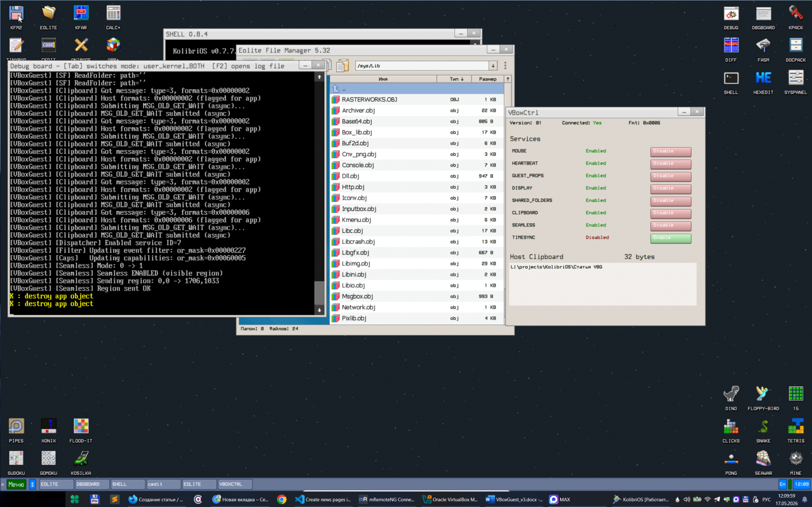This screenshot has height=507, width=812.
Task: Disable the DISPLAY service
Action: pos(670,188)
